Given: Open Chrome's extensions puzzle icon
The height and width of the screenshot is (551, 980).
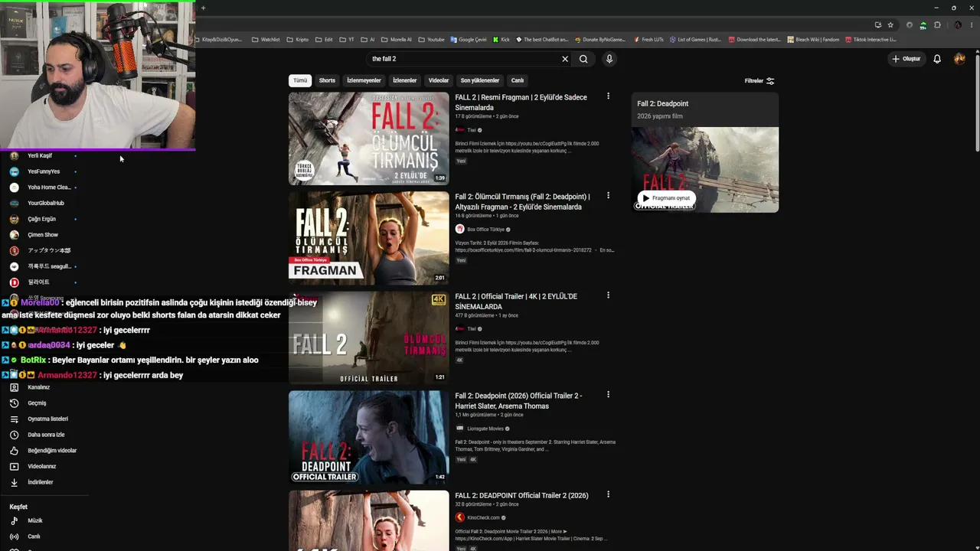Looking at the screenshot, I should (x=937, y=24).
